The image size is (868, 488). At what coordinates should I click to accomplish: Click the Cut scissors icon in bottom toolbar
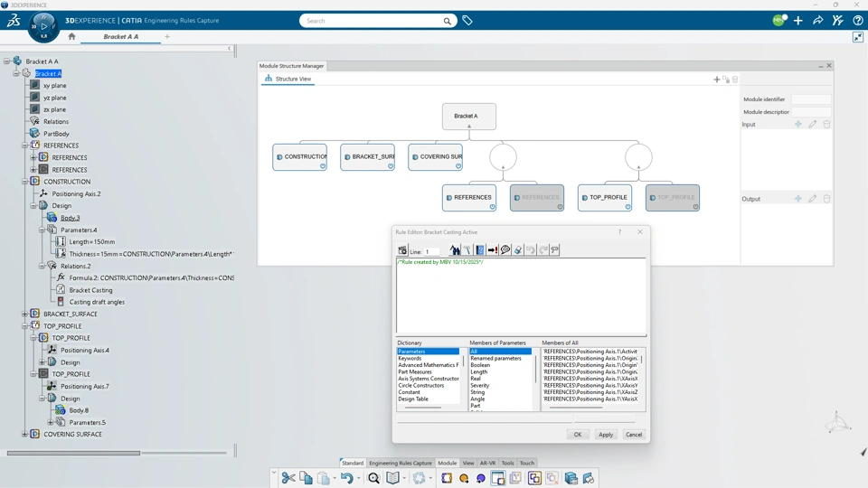288,478
